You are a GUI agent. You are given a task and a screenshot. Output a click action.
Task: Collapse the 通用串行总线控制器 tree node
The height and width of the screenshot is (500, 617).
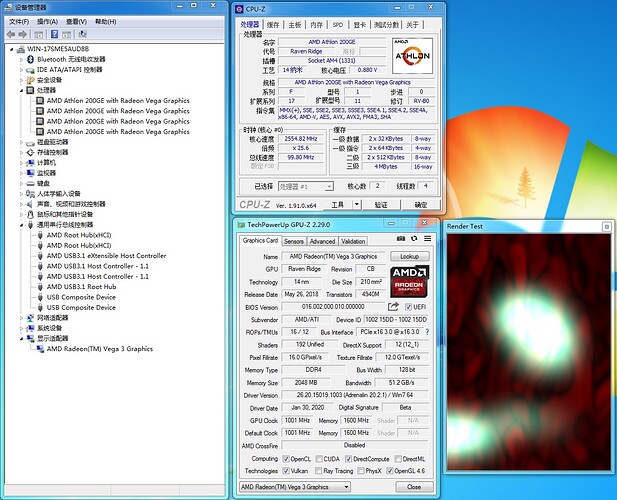tap(22, 225)
